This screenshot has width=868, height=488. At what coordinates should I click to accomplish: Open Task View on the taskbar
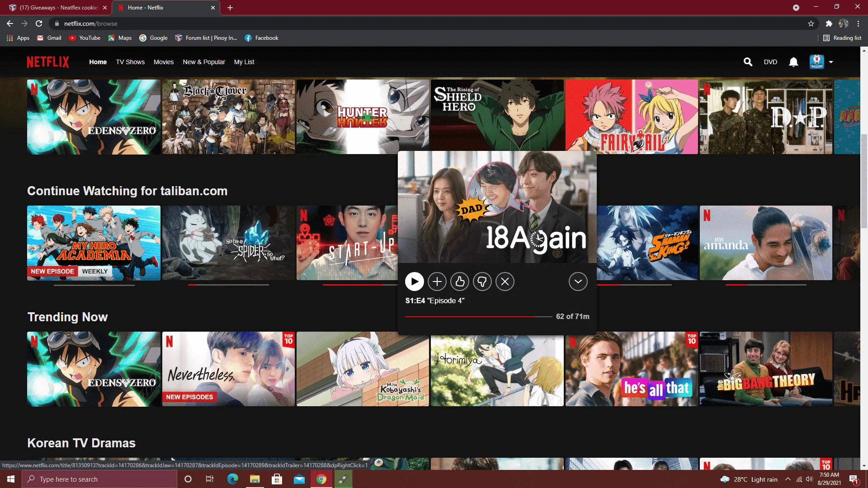pos(210,479)
